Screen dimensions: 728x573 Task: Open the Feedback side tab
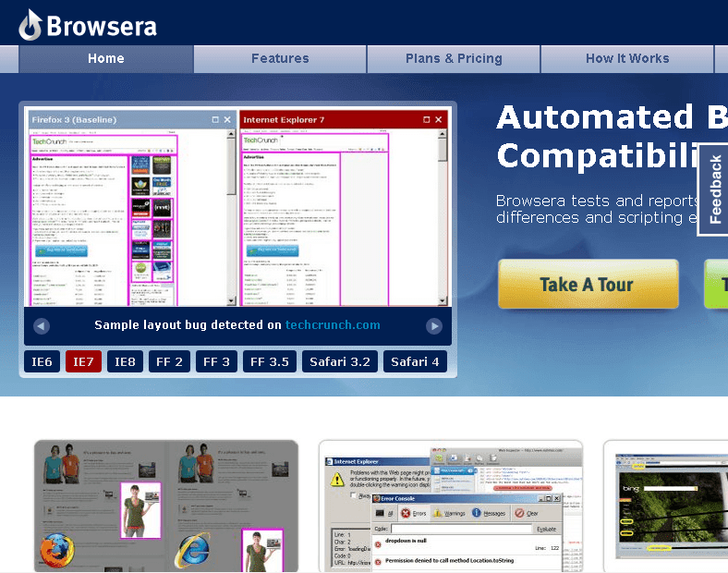point(714,189)
